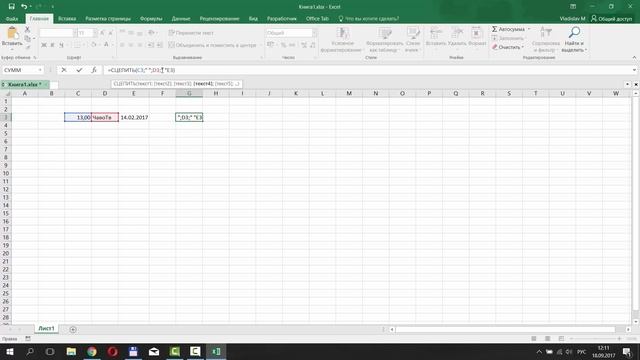The image size is (640, 360).
Task: Toggle Объединить и поместить в центре
Action: pyautogui.click(x=213, y=45)
